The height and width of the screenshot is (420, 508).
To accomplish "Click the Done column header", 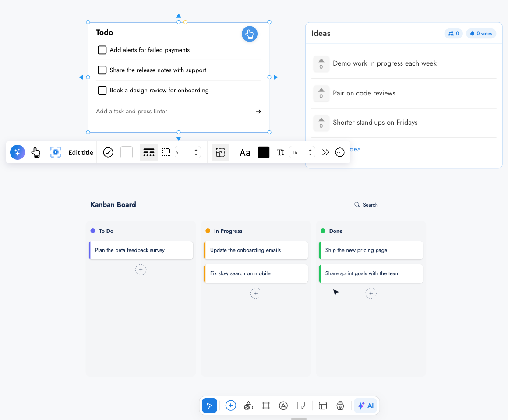I will click(335, 231).
